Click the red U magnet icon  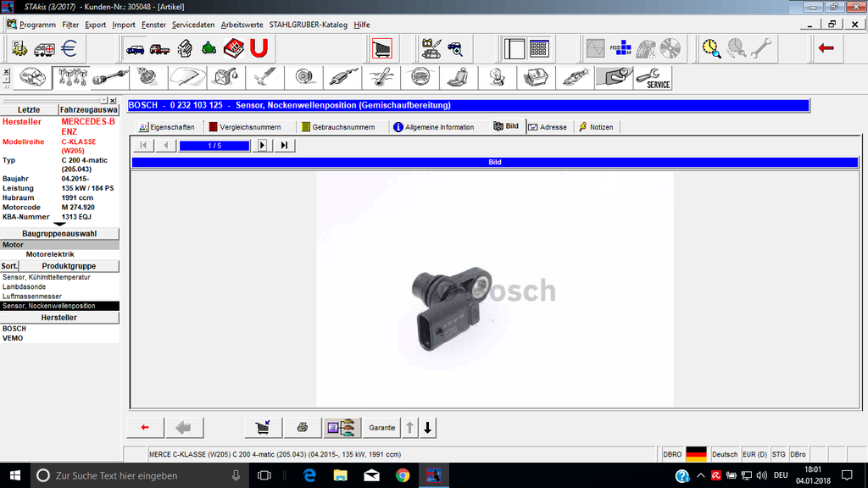[259, 48]
